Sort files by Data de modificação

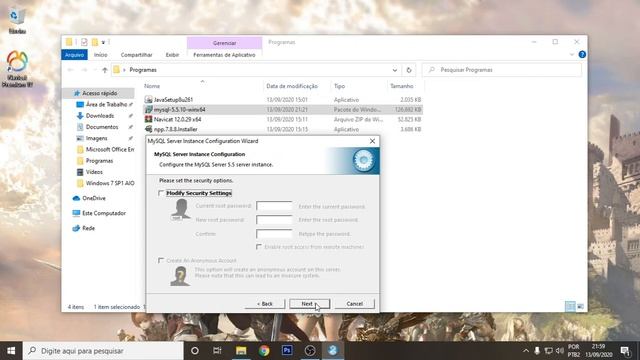tap(292, 86)
